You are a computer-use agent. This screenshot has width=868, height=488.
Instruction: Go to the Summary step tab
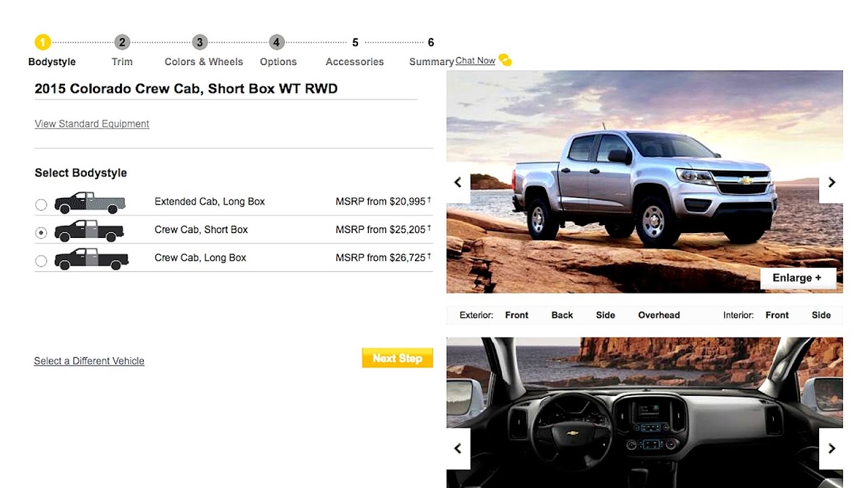(431, 62)
